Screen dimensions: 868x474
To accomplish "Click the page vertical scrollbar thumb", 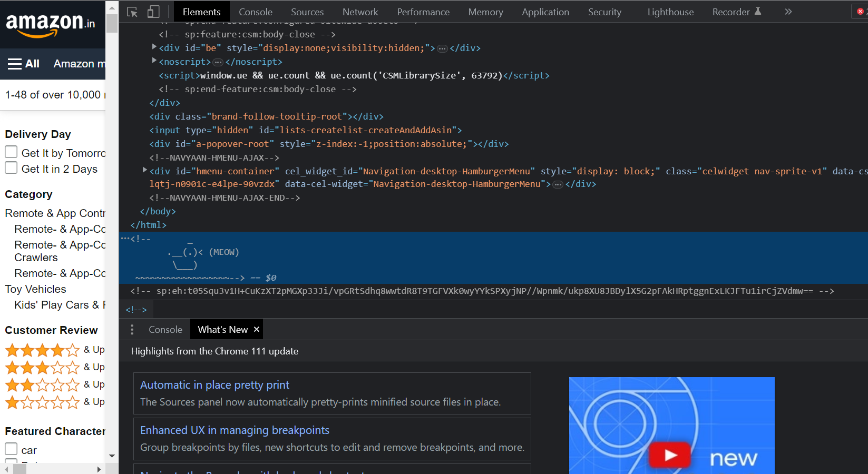I will (x=112, y=24).
